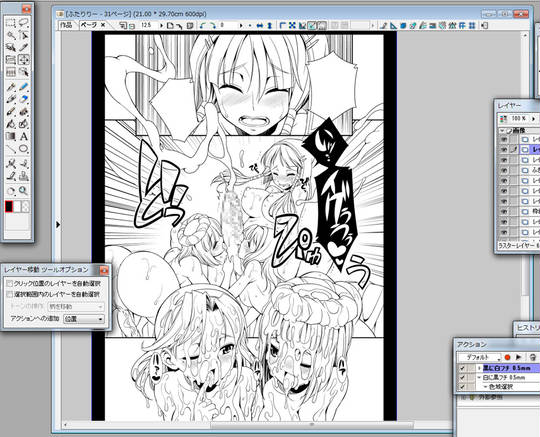Click the side panel expand arrow
This screenshot has height=437, width=540.
click(x=58, y=225)
